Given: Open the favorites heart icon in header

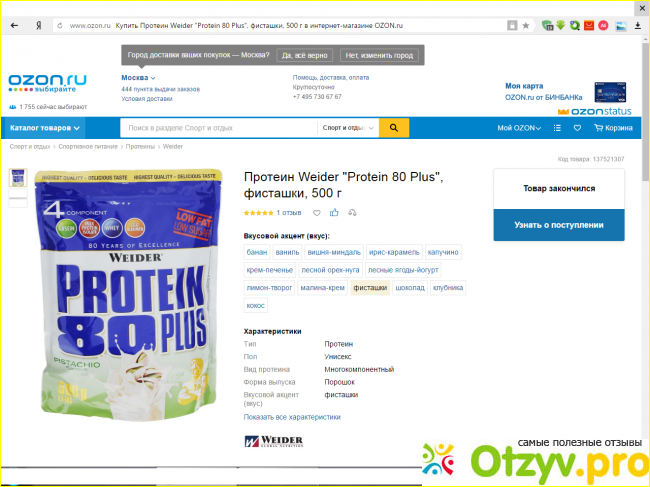Looking at the screenshot, I should coord(577,128).
